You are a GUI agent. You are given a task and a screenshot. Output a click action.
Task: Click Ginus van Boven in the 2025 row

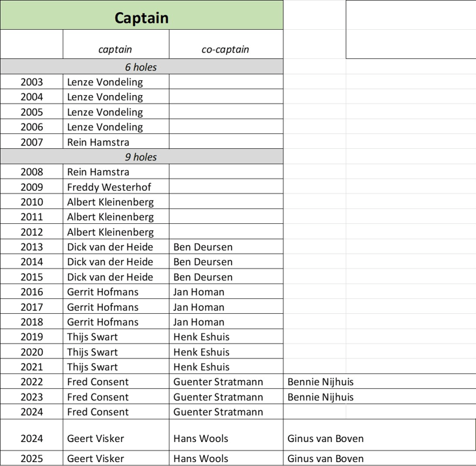pos(325,459)
